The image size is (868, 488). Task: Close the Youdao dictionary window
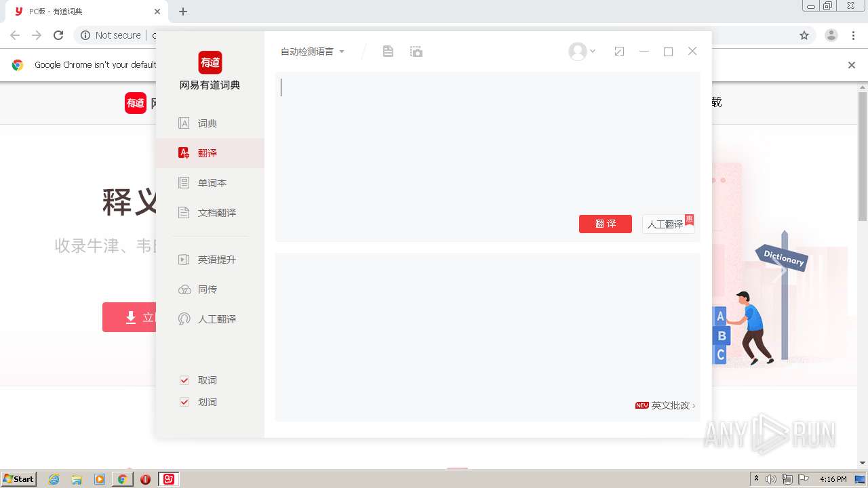tap(692, 52)
